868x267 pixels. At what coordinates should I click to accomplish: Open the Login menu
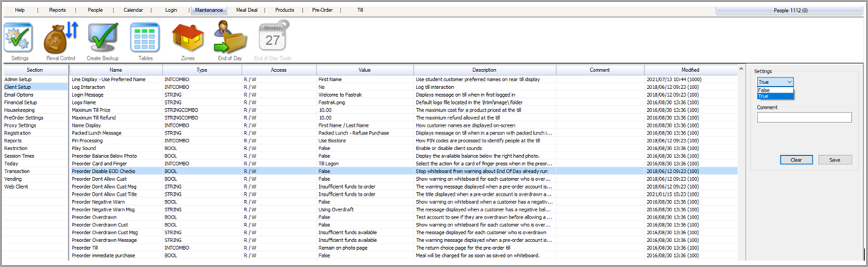tap(171, 11)
